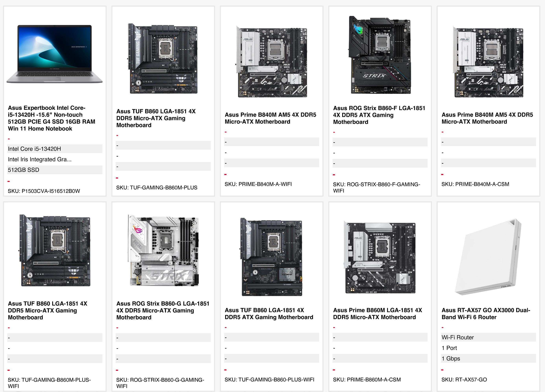Click the white ROG Strix B860-G image
The height and width of the screenshot is (392, 545).
coord(163,251)
